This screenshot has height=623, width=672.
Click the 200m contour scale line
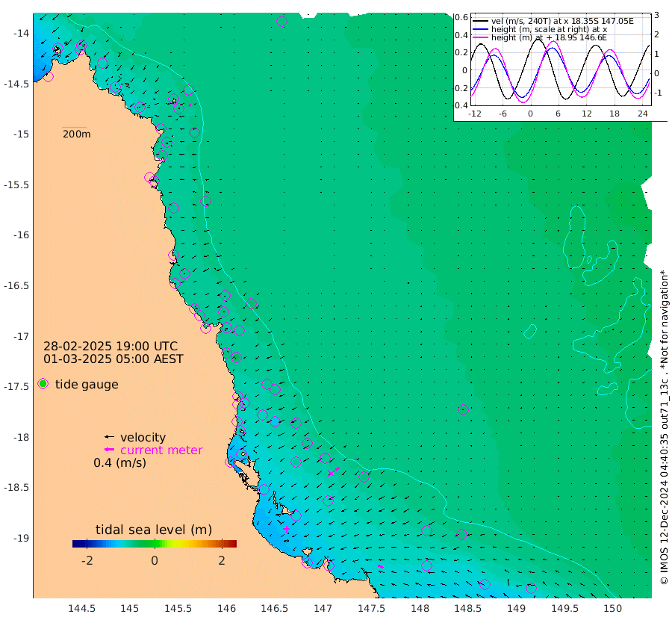coord(74,127)
